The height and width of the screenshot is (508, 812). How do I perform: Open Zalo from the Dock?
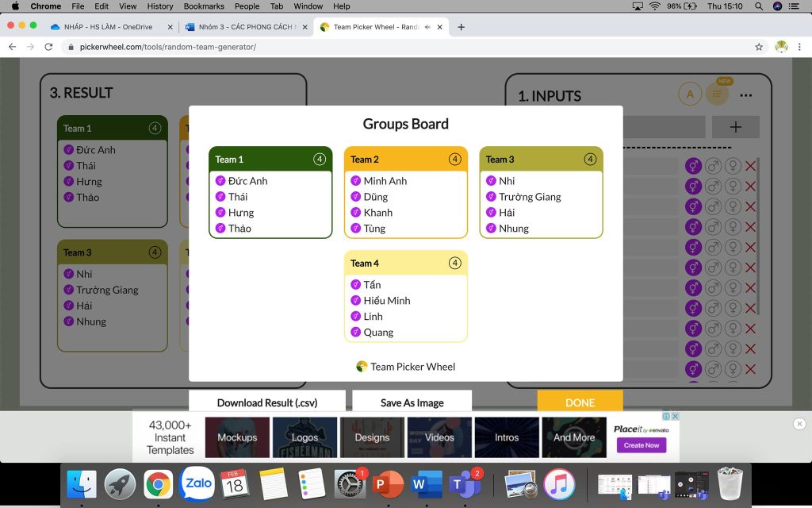tap(197, 483)
